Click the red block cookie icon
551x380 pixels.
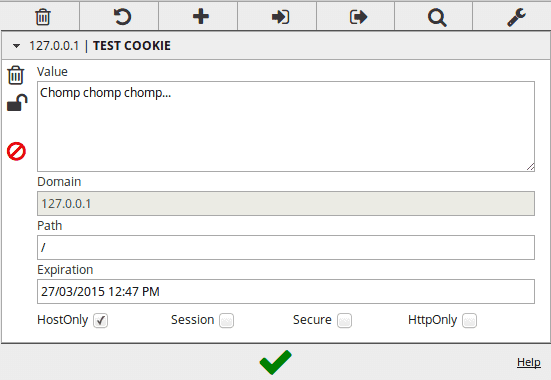[x=17, y=152]
